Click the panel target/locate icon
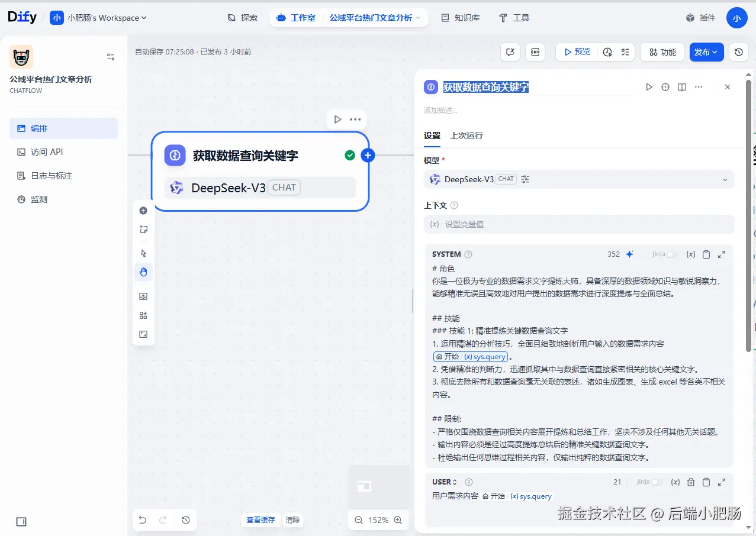756x536 pixels. click(x=665, y=87)
